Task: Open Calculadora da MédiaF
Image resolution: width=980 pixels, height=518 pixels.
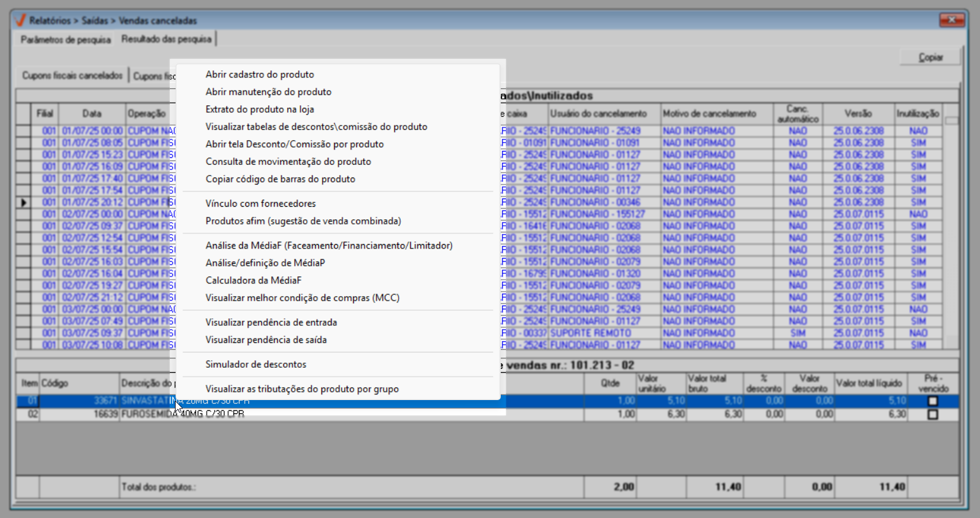Action: 253,280
